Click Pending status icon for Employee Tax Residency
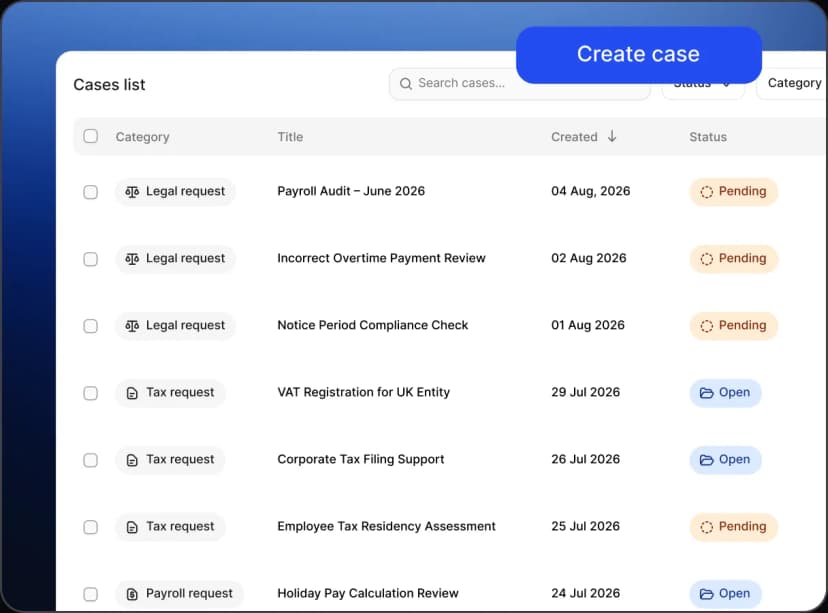This screenshot has height=613, width=828. [x=707, y=527]
